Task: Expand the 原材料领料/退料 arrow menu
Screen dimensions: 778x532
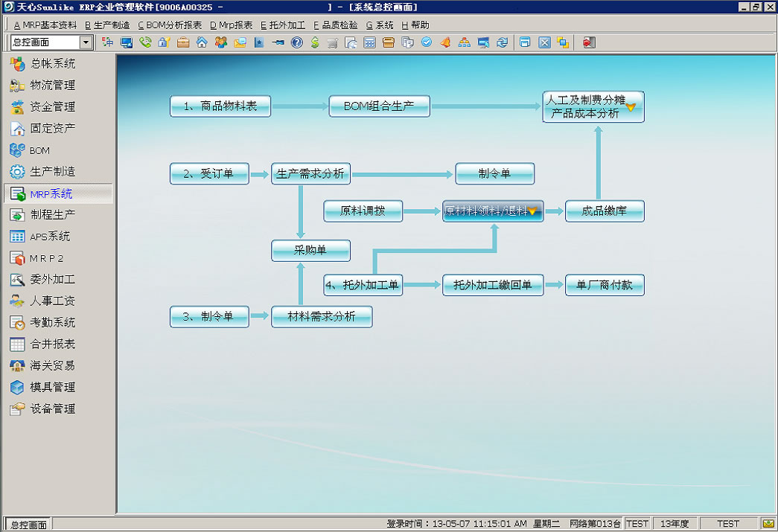Action: [532, 212]
